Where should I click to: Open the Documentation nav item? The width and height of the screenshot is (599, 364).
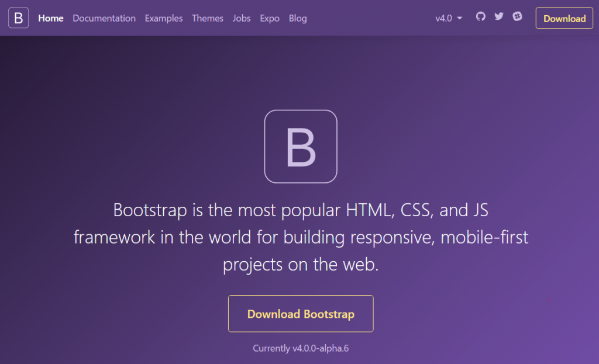tap(104, 18)
